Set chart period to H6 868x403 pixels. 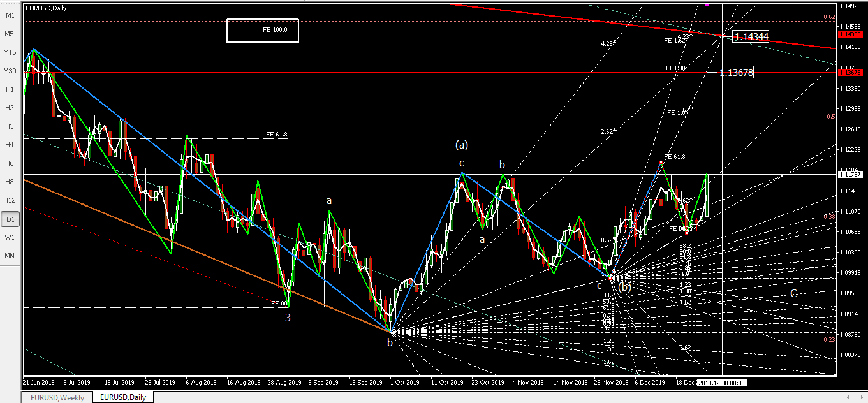click(x=10, y=163)
